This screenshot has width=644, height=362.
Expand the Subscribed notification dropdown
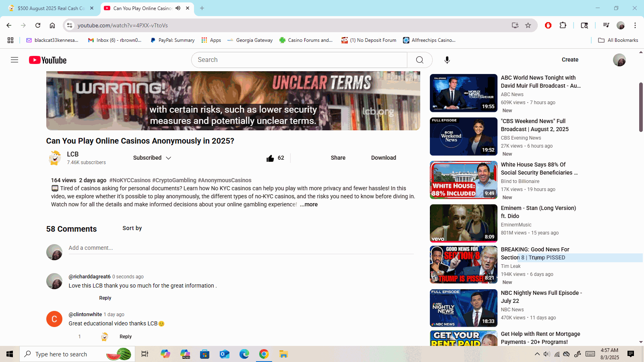[x=152, y=158]
